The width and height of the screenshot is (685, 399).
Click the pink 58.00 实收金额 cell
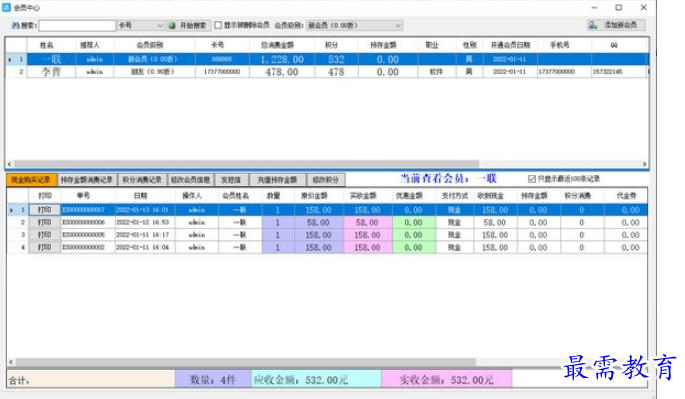368,222
